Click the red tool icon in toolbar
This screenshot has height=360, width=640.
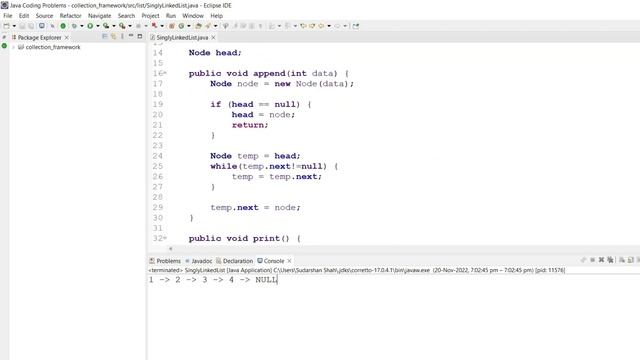[x=154, y=26]
